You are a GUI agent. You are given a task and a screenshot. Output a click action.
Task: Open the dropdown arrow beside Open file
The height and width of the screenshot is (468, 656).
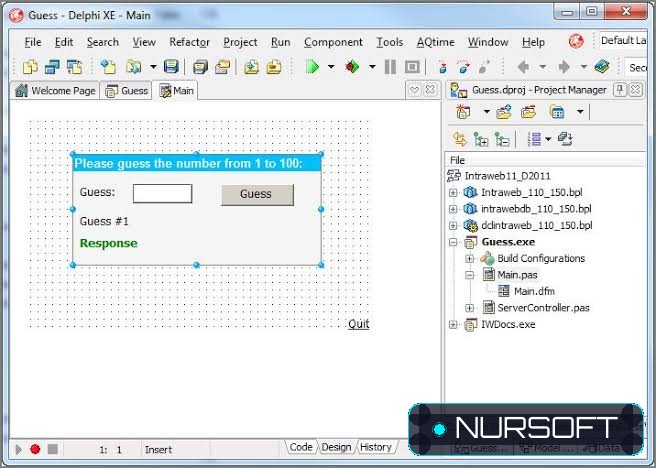[153, 66]
